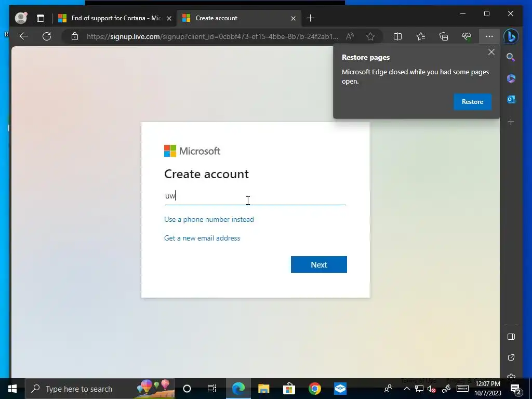Open Settings and more menu
This screenshot has width=532, height=399.
(489, 36)
